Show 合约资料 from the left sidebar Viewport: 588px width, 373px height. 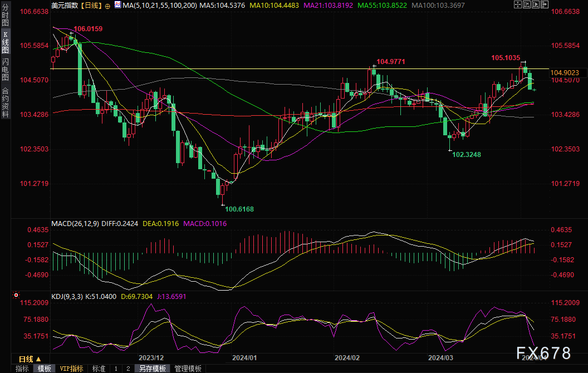point(6,102)
